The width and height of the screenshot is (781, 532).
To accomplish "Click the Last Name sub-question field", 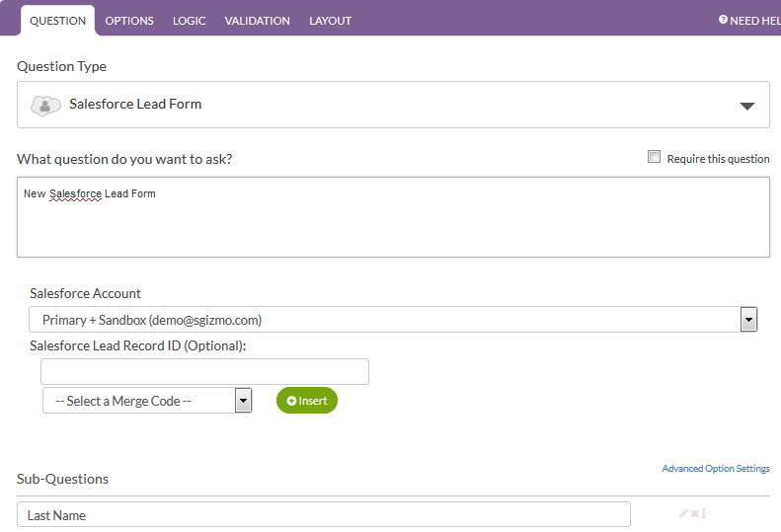I will tap(324, 515).
